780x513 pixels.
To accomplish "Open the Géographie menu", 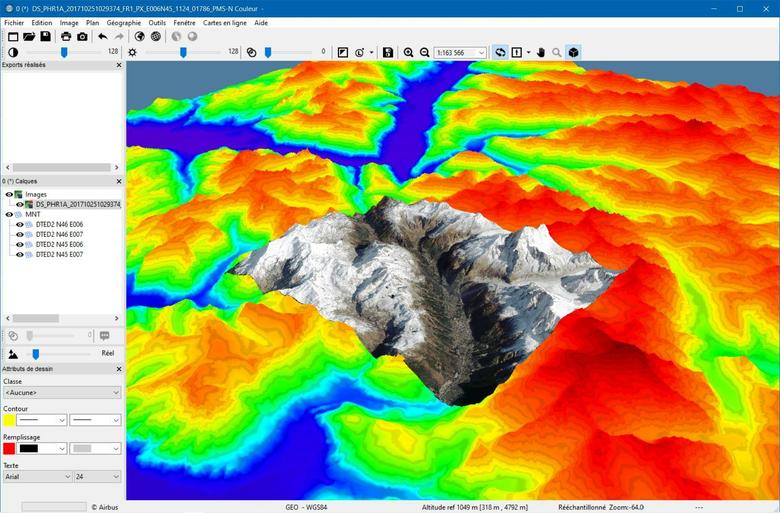I will point(124,23).
